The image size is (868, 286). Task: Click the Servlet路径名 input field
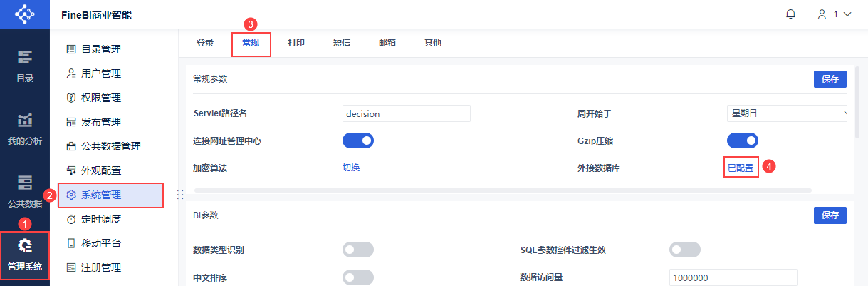406,113
